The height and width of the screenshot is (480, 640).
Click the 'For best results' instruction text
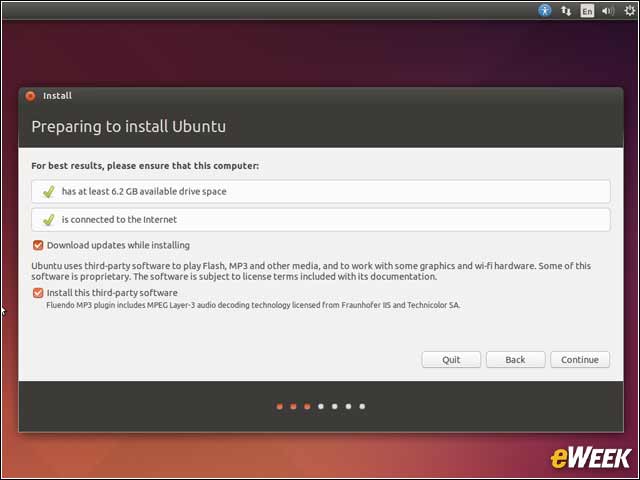[145, 166]
